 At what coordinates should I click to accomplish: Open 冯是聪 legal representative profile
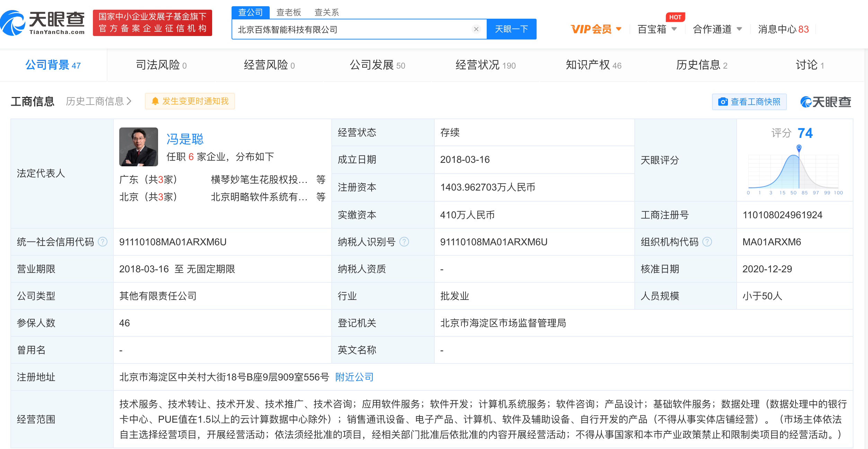click(x=185, y=139)
